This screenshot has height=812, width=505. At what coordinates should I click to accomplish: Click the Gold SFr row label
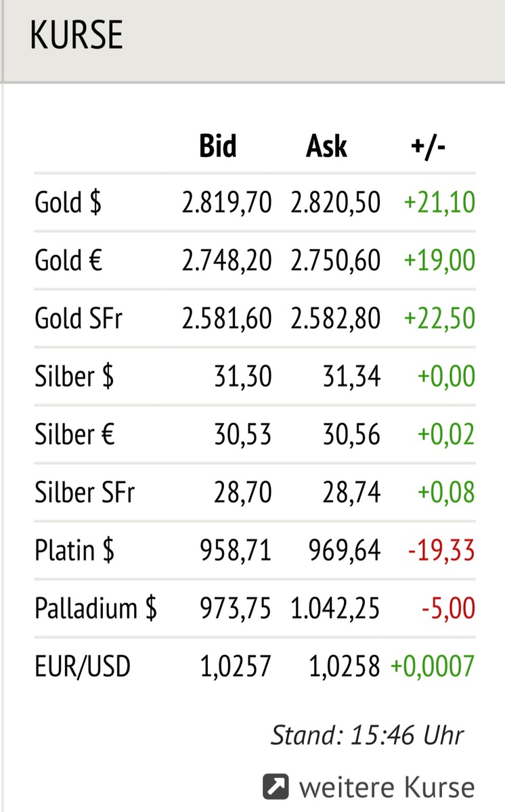[79, 319]
